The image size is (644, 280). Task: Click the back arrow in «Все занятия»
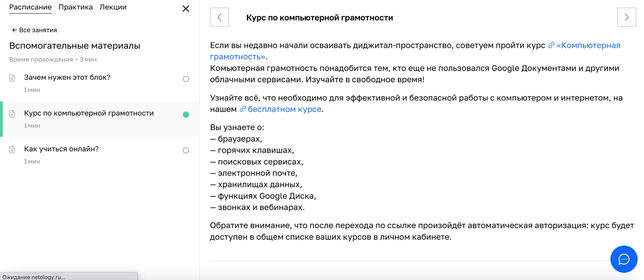pos(14,30)
